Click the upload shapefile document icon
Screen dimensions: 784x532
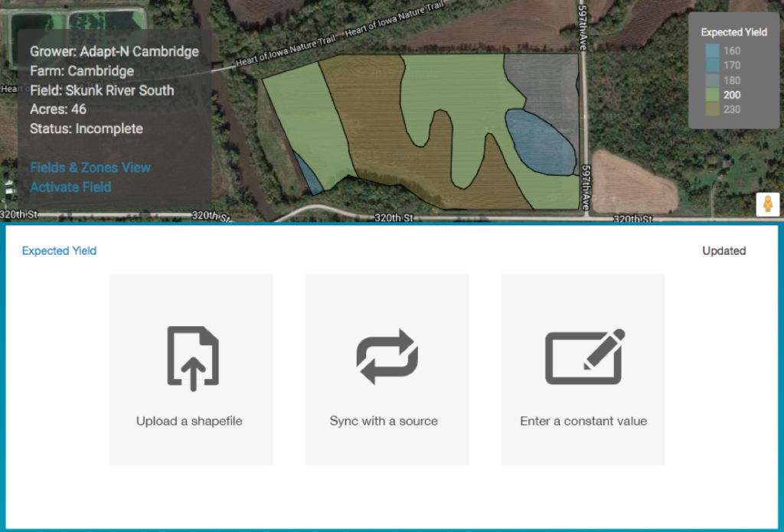pos(192,358)
